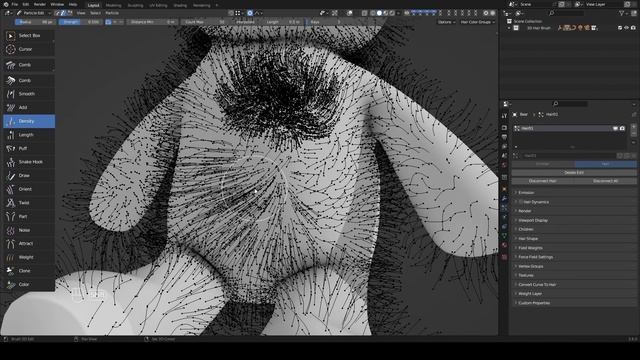Click the Disconnect All button
Image resolution: width=640 pixels, height=360 pixels.
coord(605,181)
